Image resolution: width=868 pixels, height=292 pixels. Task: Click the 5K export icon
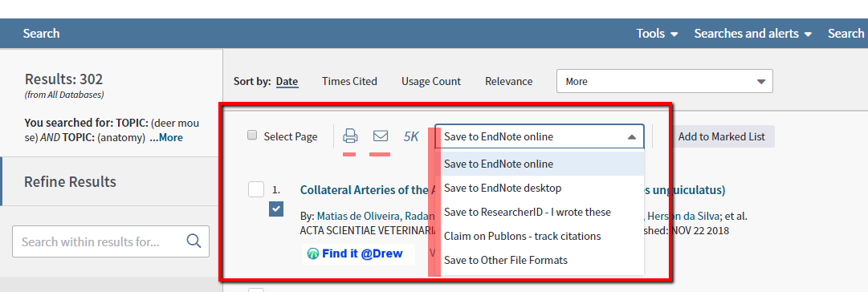tap(411, 136)
